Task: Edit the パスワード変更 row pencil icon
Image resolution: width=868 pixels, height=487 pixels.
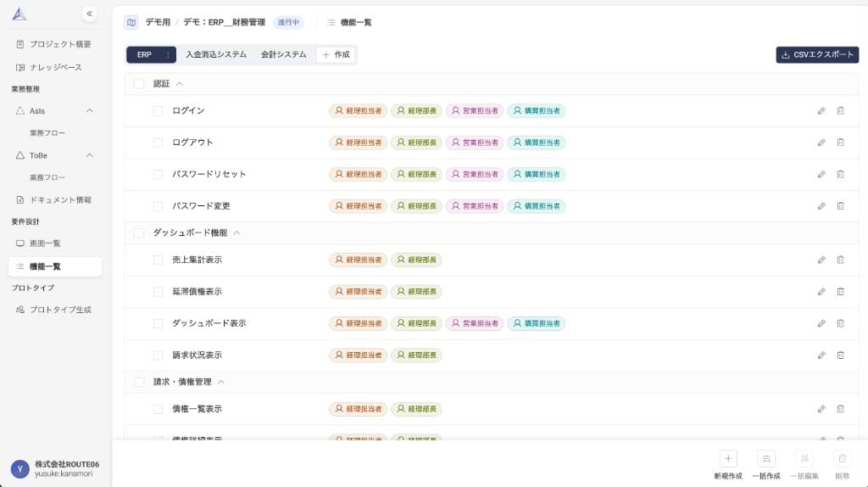Action: pyautogui.click(x=821, y=206)
